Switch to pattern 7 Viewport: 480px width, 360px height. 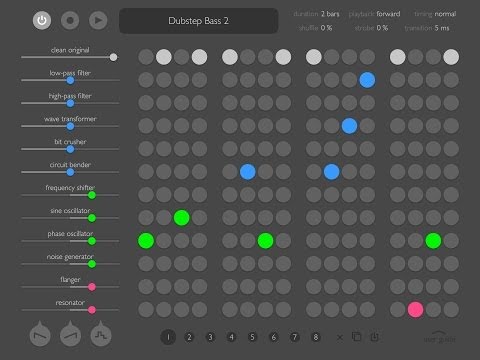(295, 337)
